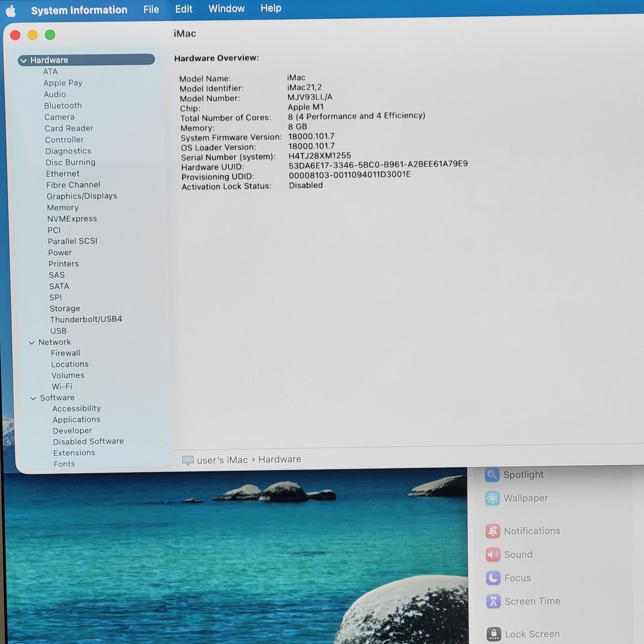This screenshot has height=644, width=644.
Task: Select Disabled Software in the sidebar
Action: 88,442
